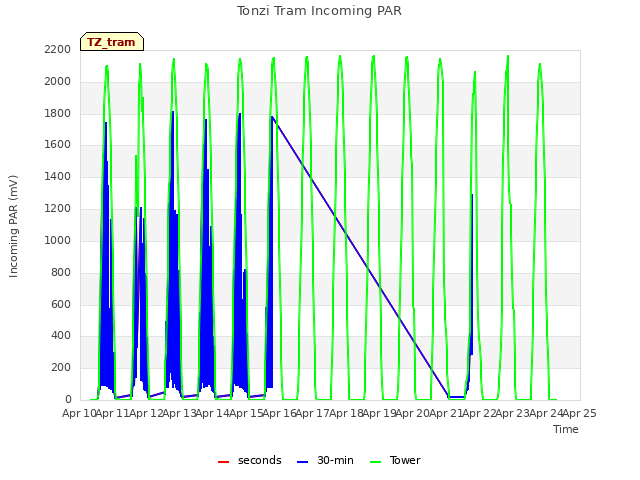Toggle the seconds legend entry
This screenshot has height=480, width=640.
point(250,460)
